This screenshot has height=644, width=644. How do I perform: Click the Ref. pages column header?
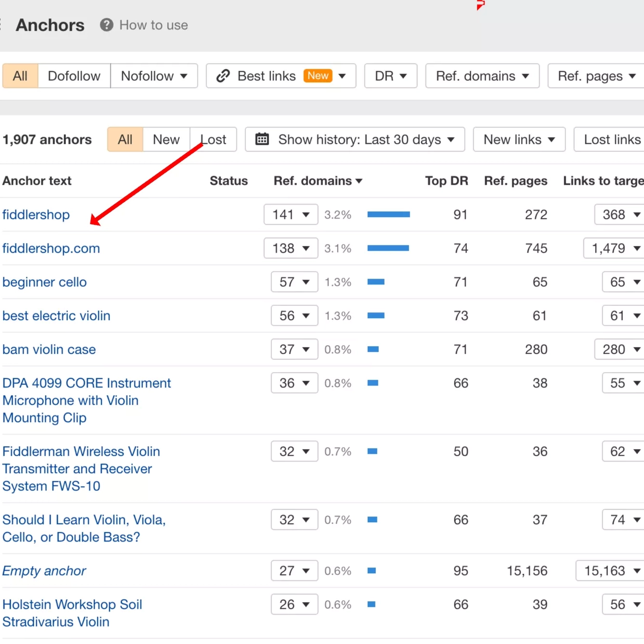(x=515, y=181)
